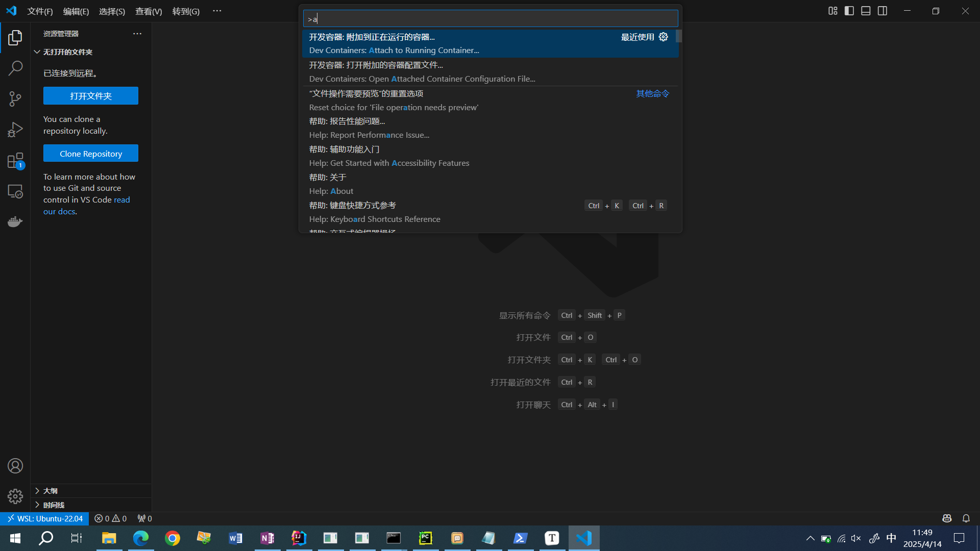Select Help: Get Started with Accessibility Features
Image resolution: width=980 pixels, height=551 pixels.
[490, 156]
